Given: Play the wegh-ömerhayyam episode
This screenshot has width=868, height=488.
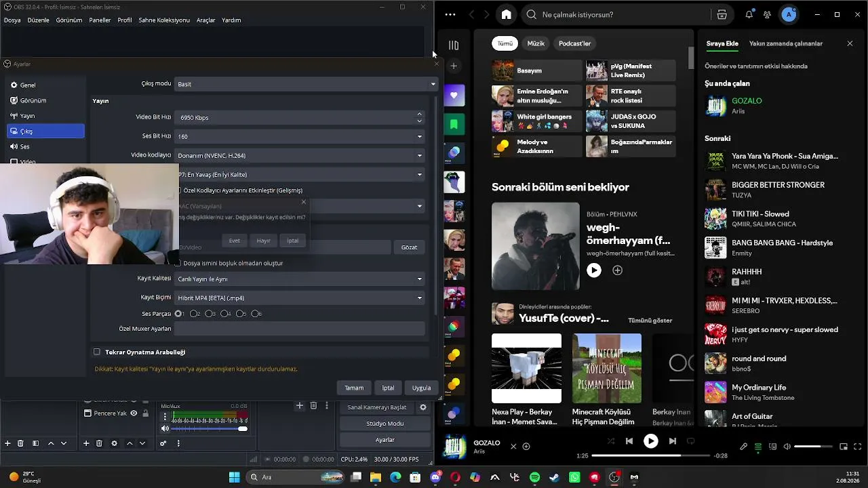Looking at the screenshot, I should (594, 270).
